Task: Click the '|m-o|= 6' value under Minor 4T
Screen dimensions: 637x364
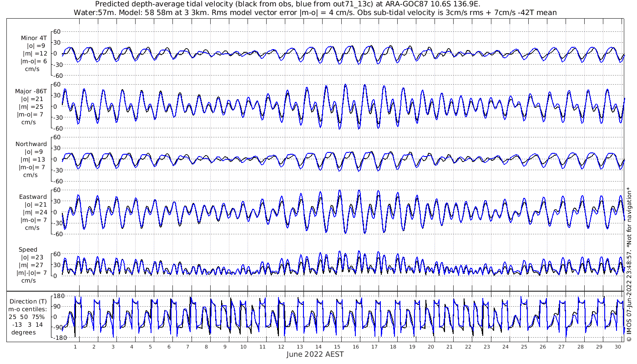Action: tap(33, 61)
